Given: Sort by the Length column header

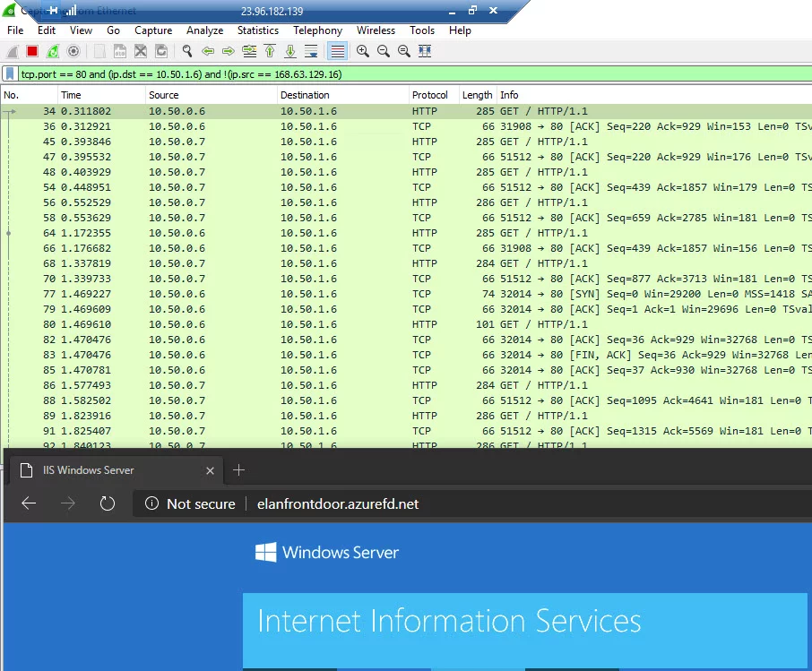Looking at the screenshot, I should [478, 95].
